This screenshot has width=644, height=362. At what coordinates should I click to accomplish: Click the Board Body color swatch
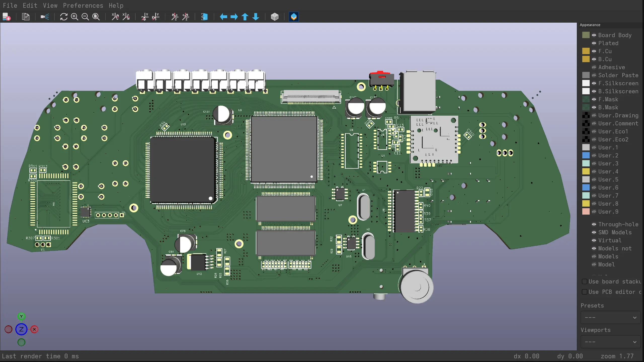[x=586, y=35]
